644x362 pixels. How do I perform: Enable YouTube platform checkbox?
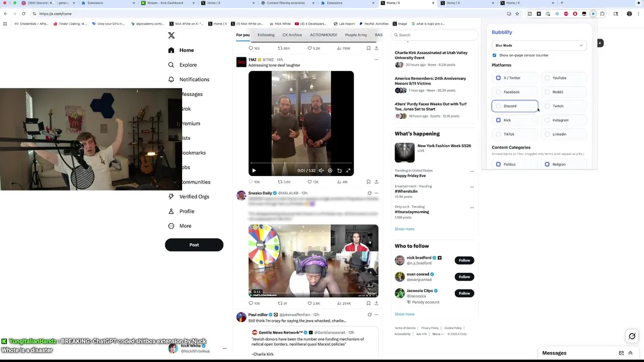[x=547, y=78]
